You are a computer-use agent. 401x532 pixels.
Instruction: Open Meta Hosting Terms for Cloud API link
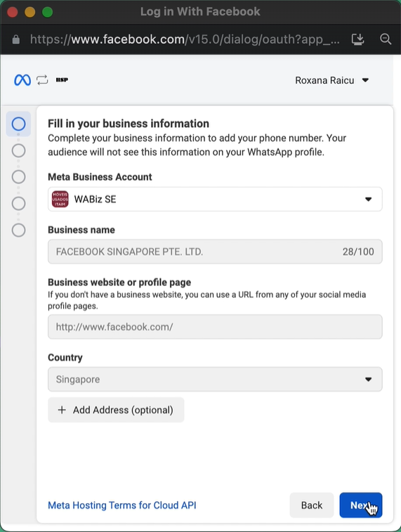pos(122,505)
